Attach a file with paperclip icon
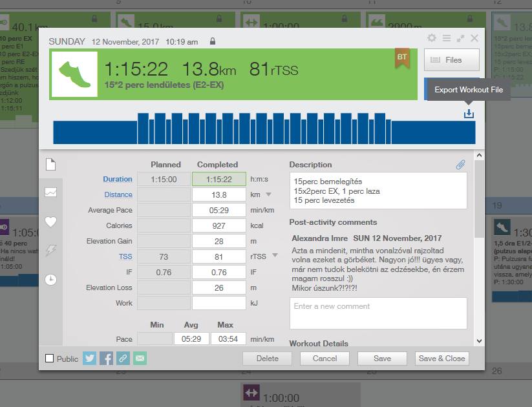The image size is (532, 407). (x=460, y=165)
